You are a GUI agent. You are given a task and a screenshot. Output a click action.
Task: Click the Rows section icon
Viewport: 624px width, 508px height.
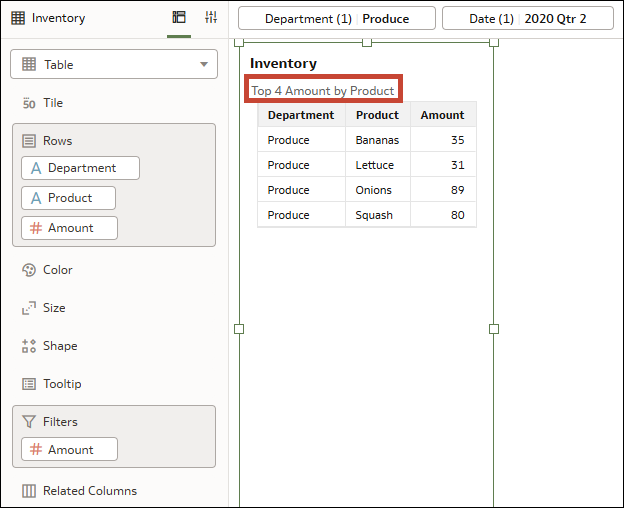pyautogui.click(x=29, y=141)
